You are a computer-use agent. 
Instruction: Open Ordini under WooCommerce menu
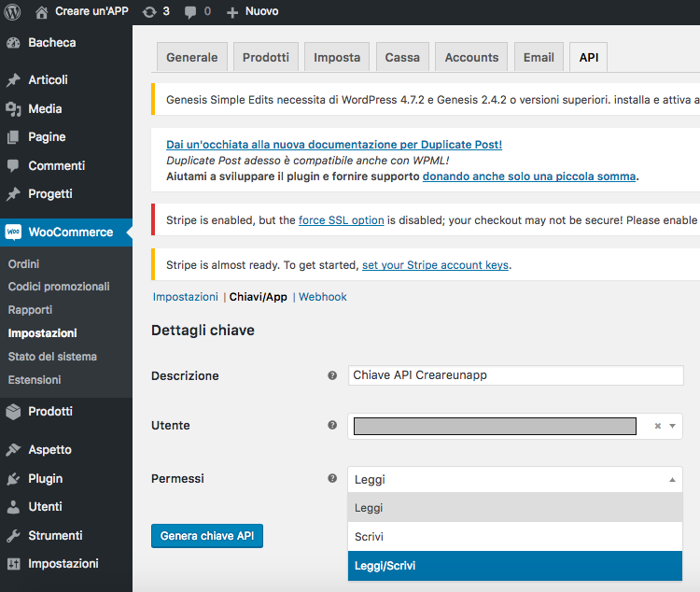pyautogui.click(x=24, y=264)
